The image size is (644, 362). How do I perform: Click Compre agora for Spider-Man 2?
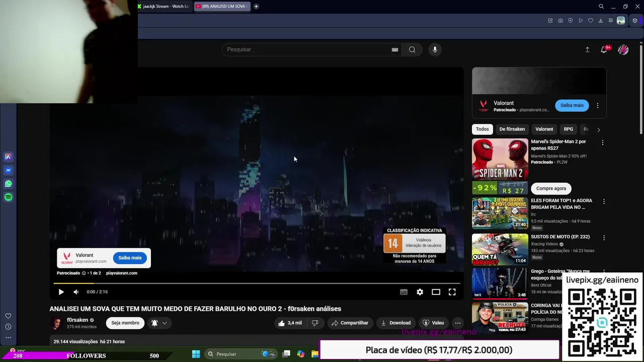point(551,189)
